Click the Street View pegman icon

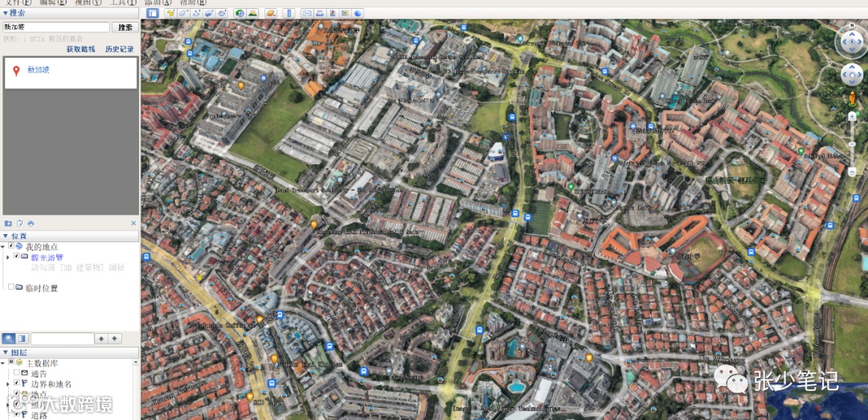[852, 99]
